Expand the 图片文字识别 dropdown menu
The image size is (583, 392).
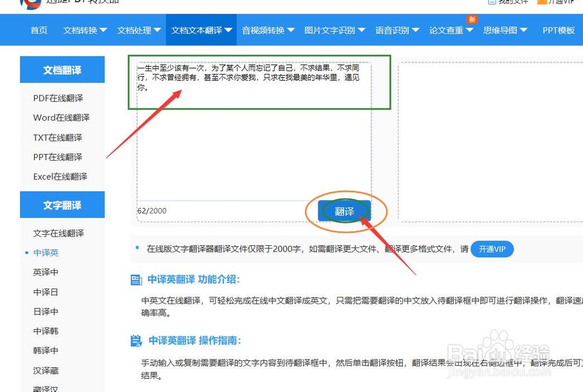click(335, 30)
